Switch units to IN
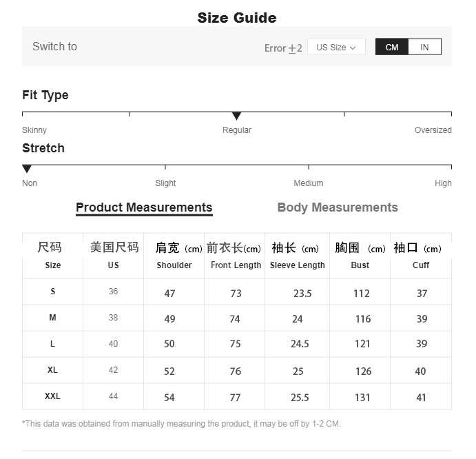The height and width of the screenshot is (459, 476). click(x=424, y=47)
